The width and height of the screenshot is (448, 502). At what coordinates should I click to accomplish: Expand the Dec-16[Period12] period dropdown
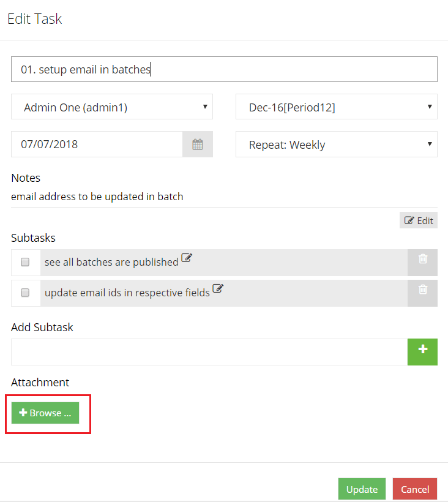coord(337,107)
